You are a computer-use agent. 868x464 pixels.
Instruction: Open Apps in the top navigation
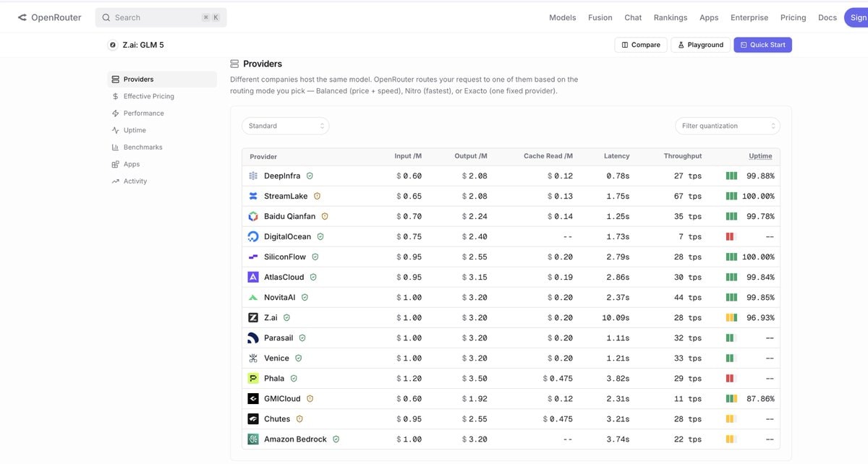pos(709,17)
